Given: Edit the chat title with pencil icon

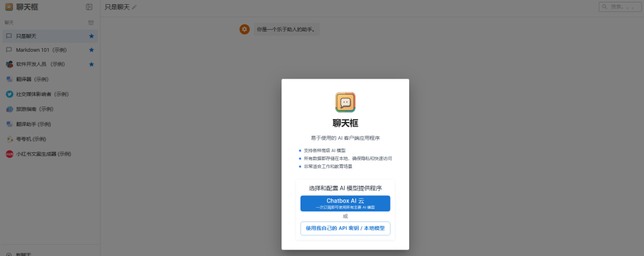Looking at the screenshot, I should coord(134,7).
